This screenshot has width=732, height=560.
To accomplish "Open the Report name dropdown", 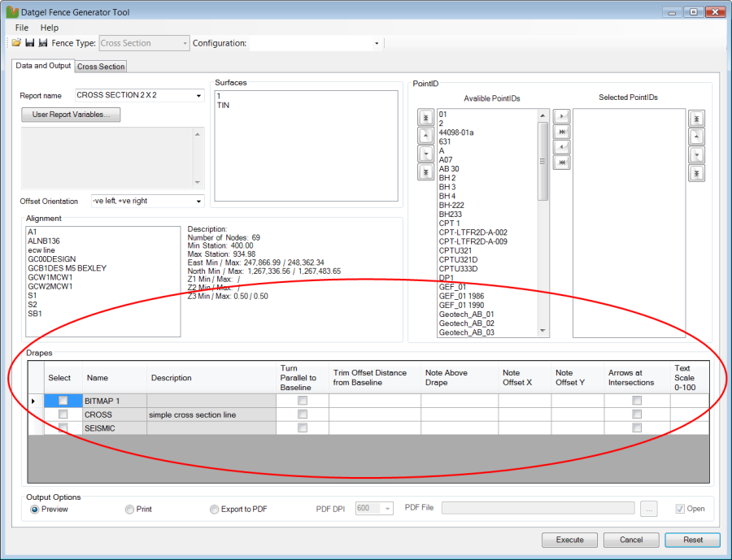I will (198, 96).
